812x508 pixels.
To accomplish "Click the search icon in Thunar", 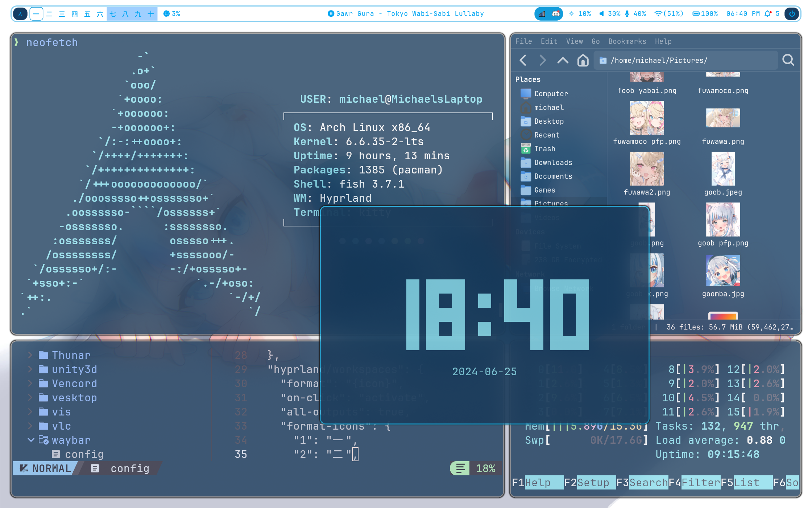I will 788,60.
